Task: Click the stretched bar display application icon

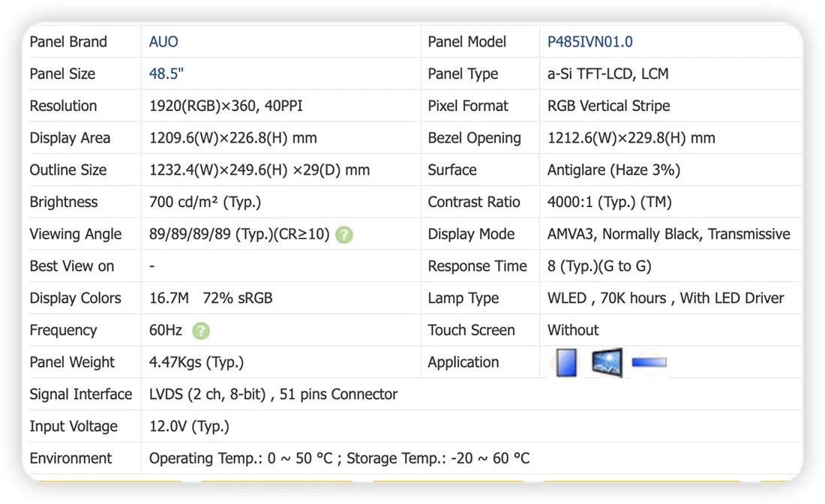Action: [649, 362]
